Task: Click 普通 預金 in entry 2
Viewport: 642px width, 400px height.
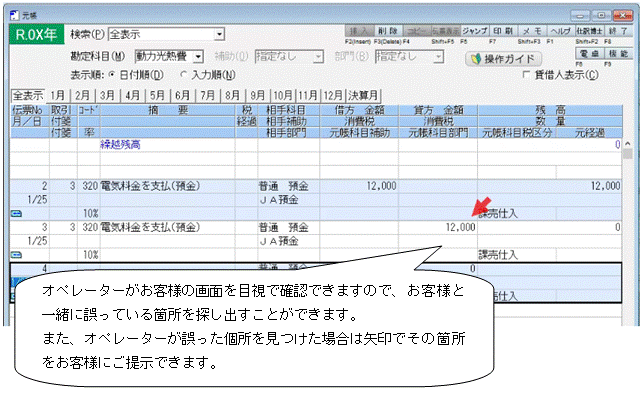Action: (283, 186)
